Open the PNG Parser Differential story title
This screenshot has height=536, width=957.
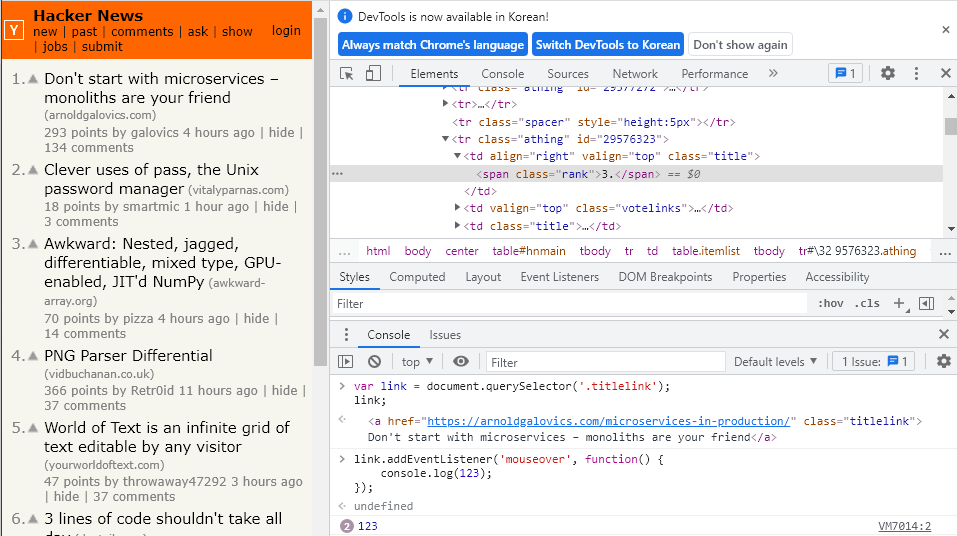coord(128,356)
